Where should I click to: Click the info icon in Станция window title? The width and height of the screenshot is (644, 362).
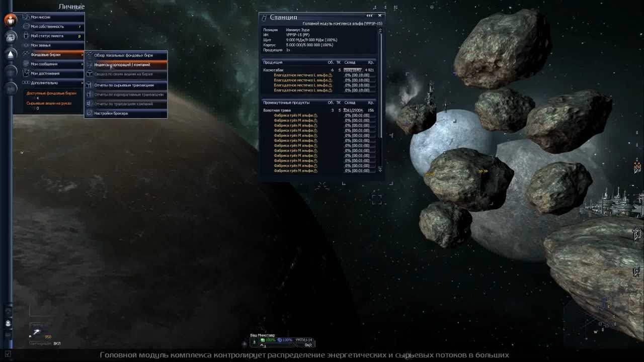point(264,18)
